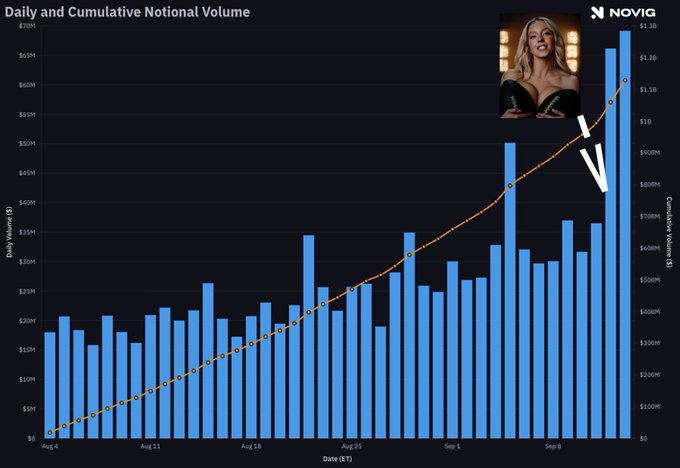Click the '$900M' cumulative axis label
680x468 pixels.
click(x=650, y=153)
